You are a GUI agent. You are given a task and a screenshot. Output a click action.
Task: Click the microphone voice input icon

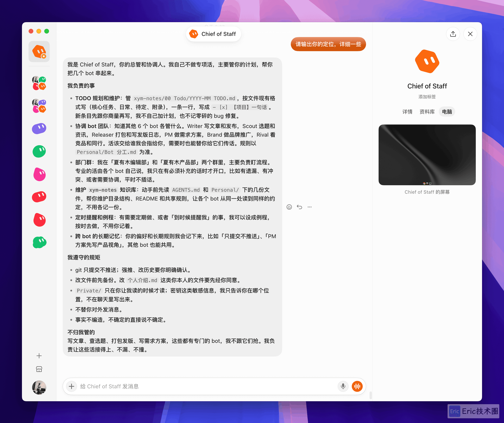pos(343,386)
